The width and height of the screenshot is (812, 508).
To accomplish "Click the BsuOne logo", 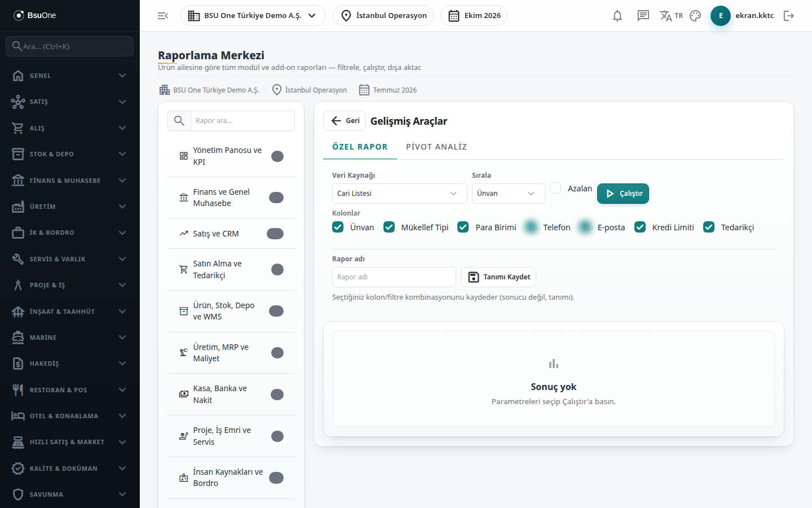I will [x=35, y=15].
